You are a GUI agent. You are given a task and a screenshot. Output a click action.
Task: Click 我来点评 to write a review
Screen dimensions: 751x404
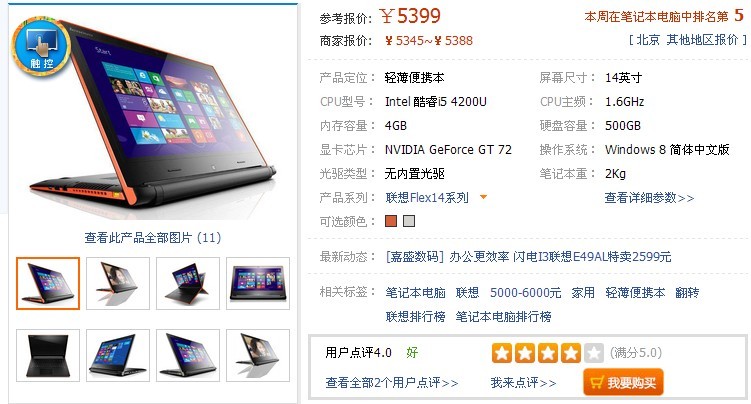523,382
